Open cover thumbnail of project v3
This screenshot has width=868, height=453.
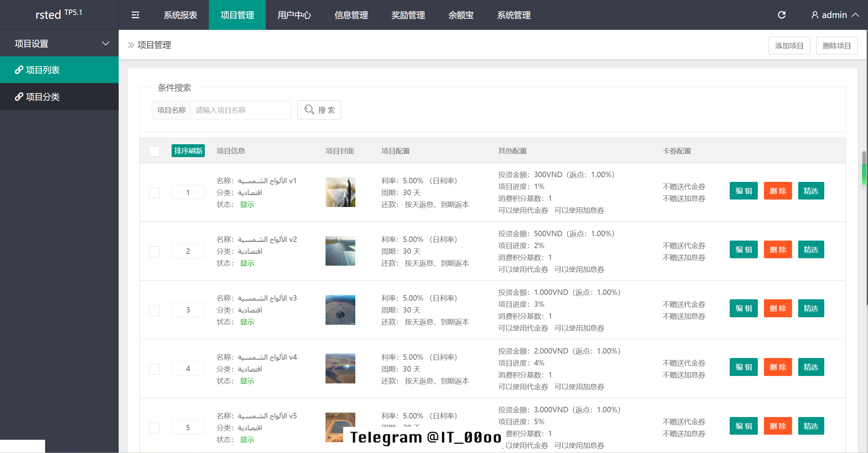tap(340, 310)
